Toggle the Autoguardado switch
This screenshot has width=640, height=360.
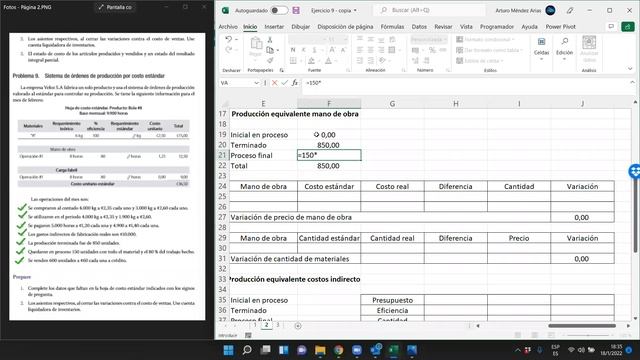pos(279,10)
